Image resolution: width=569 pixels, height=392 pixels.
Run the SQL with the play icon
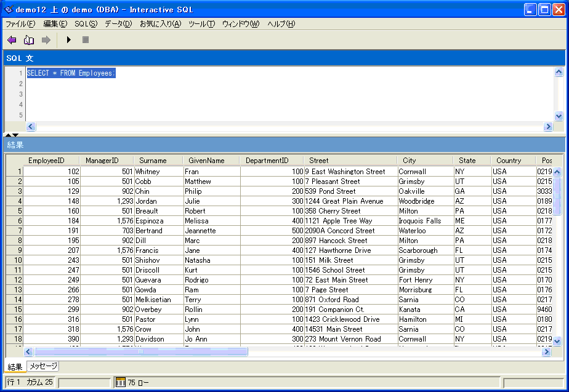click(x=69, y=40)
